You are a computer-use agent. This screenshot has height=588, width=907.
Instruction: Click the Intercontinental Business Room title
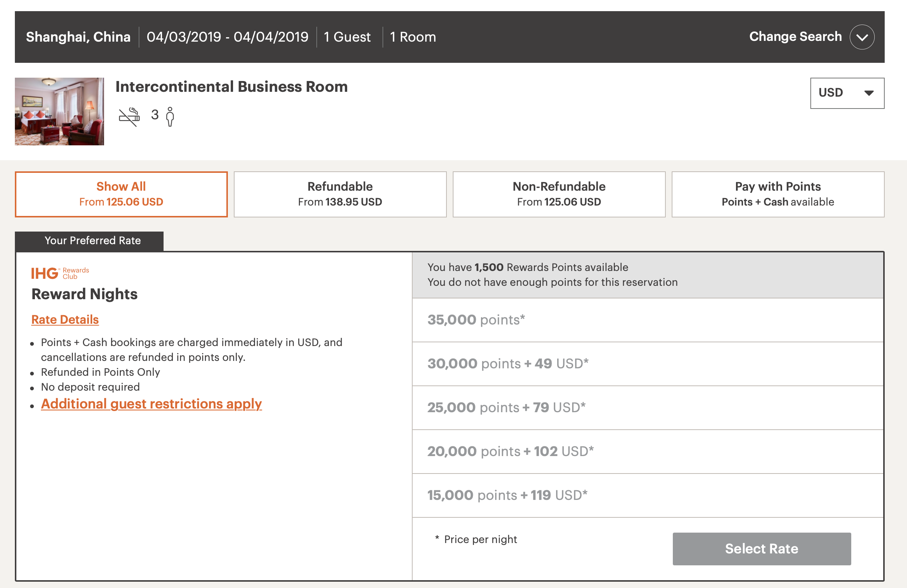coord(231,87)
